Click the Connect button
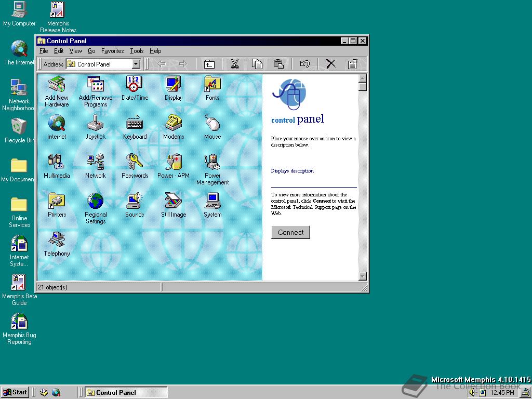This screenshot has height=399, width=532. click(290, 232)
